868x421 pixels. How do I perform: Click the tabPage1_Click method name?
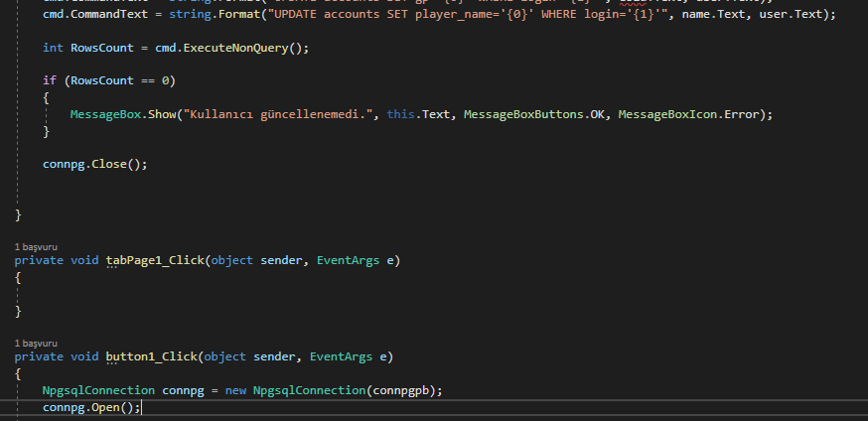click(x=156, y=260)
